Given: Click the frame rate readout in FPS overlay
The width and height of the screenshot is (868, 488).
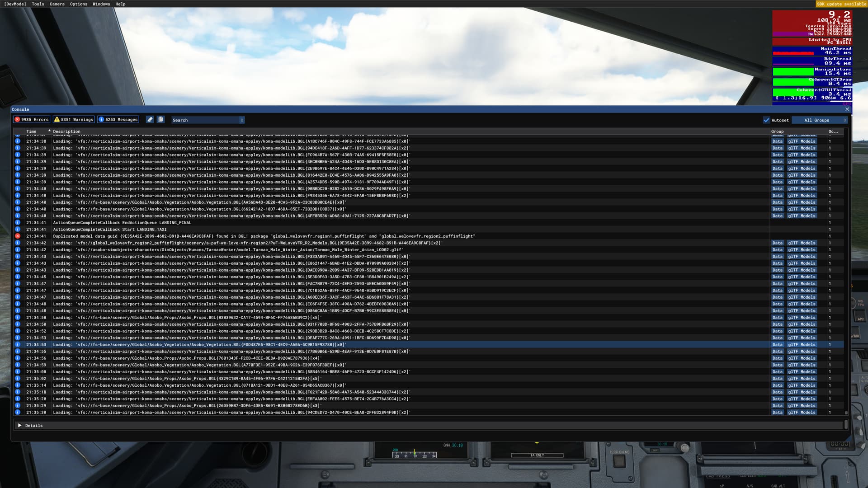Looking at the screenshot, I should [x=839, y=14].
